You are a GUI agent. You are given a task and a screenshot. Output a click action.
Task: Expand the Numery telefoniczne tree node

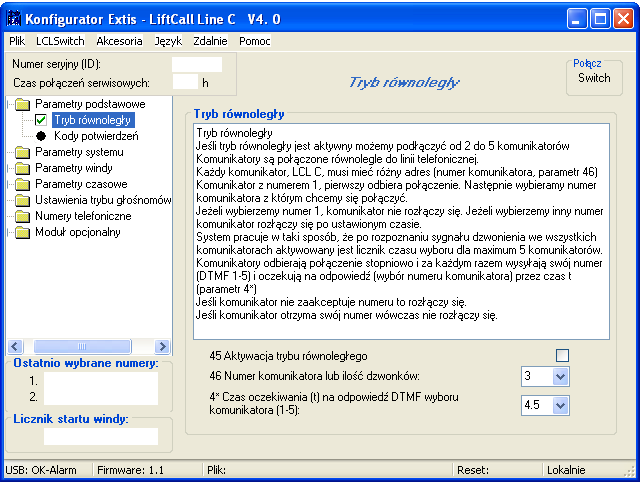pyautogui.click(x=9, y=216)
